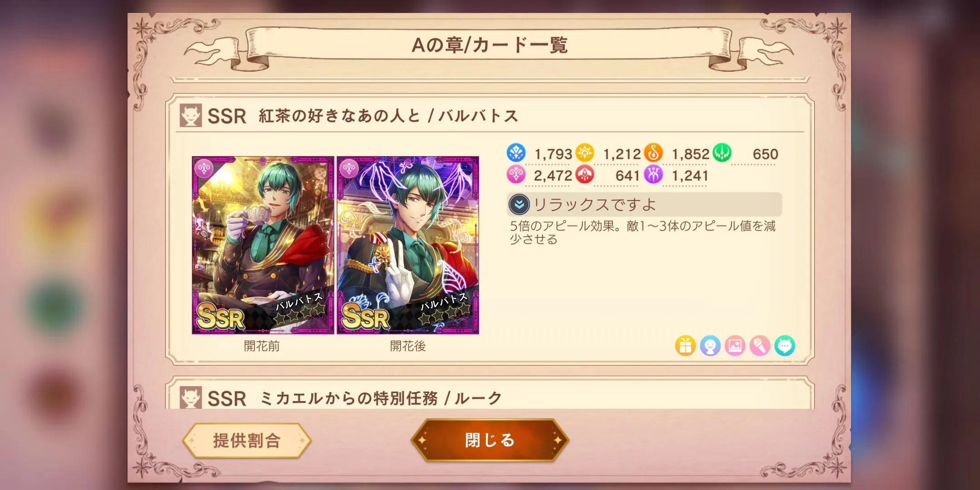Click the purple attribute icon beside 1,241

[x=653, y=175]
